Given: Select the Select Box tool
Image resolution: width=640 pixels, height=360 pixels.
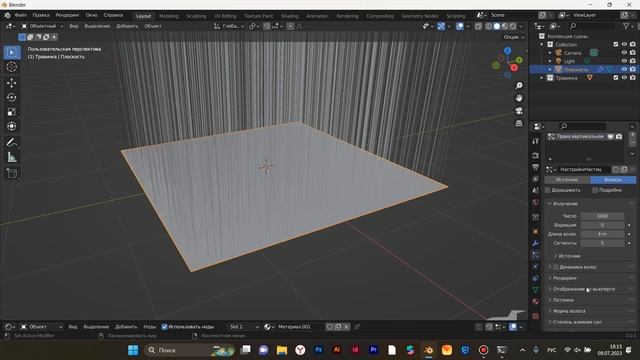Looking at the screenshot, I should pos(12,53).
